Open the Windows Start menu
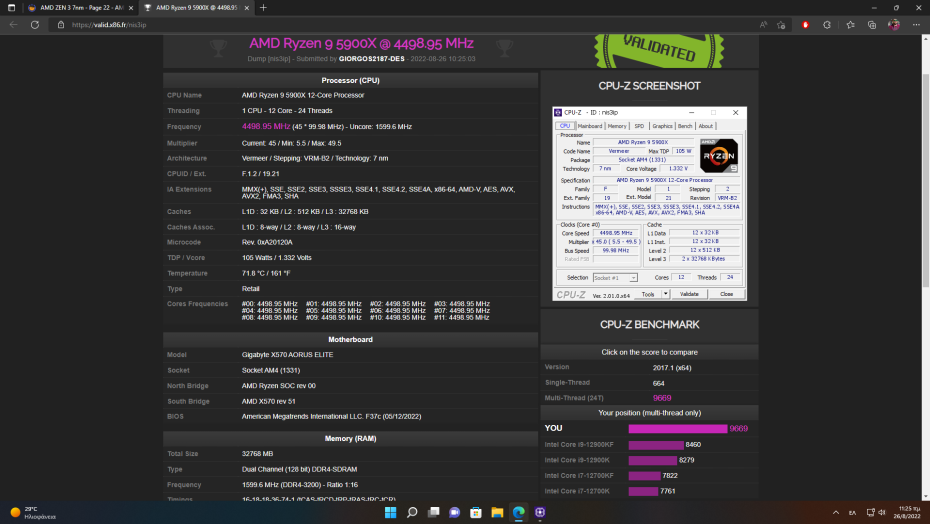Image resolution: width=930 pixels, height=524 pixels. pyautogui.click(x=390, y=512)
